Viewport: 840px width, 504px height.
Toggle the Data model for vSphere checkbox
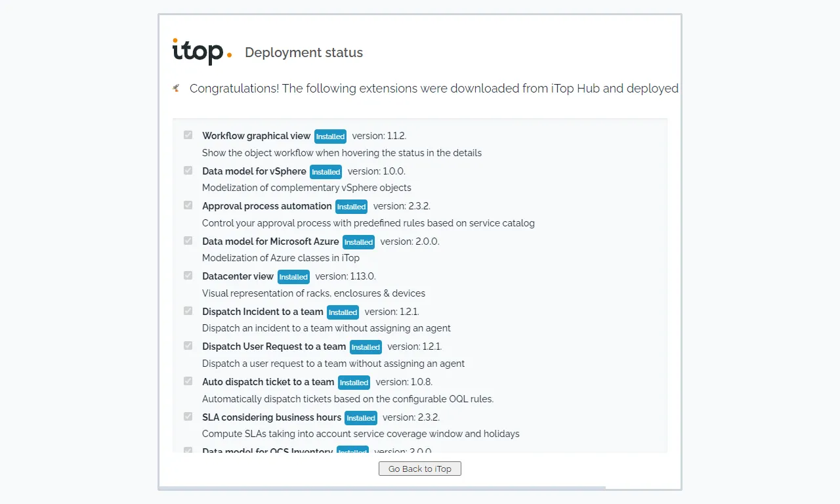tap(188, 171)
